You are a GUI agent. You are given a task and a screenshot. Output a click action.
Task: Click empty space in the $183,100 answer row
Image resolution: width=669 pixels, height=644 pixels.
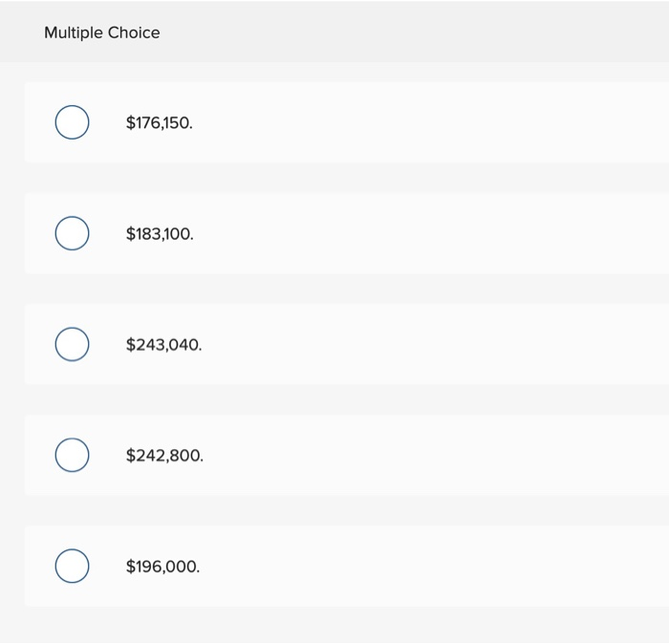click(430, 233)
